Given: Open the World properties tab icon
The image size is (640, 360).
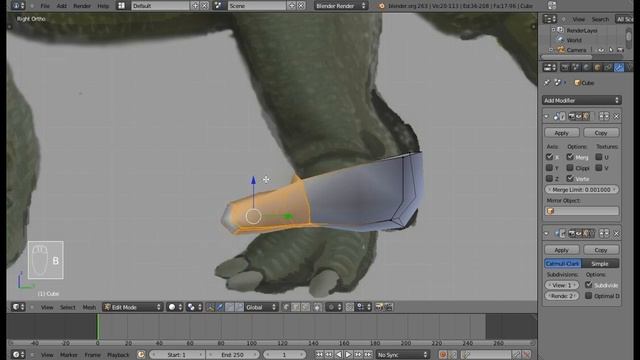Looking at the screenshot, I should pos(587,67).
